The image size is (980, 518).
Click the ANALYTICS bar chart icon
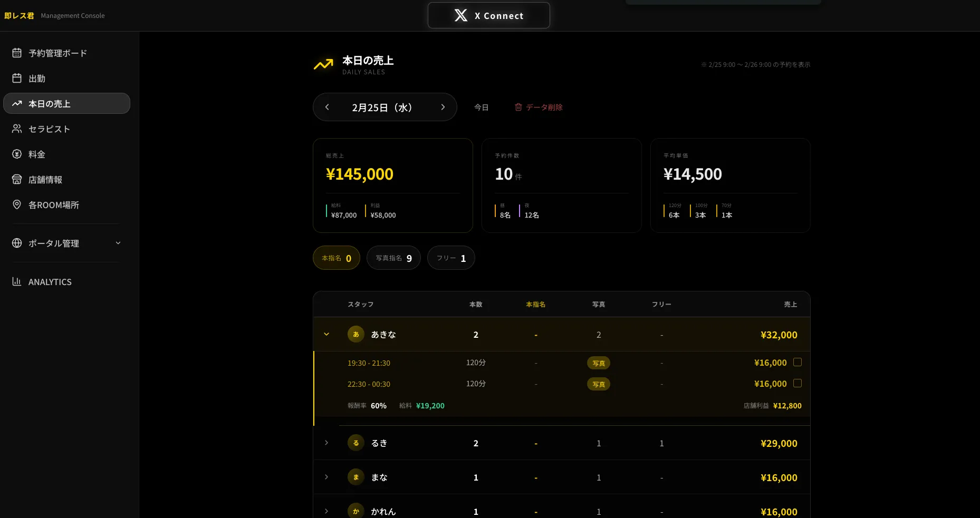coord(17,281)
